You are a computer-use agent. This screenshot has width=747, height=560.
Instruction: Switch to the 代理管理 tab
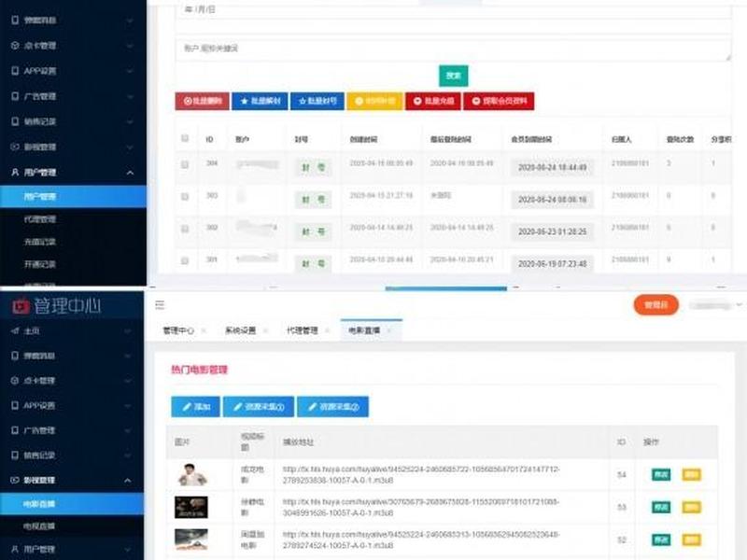click(302, 330)
